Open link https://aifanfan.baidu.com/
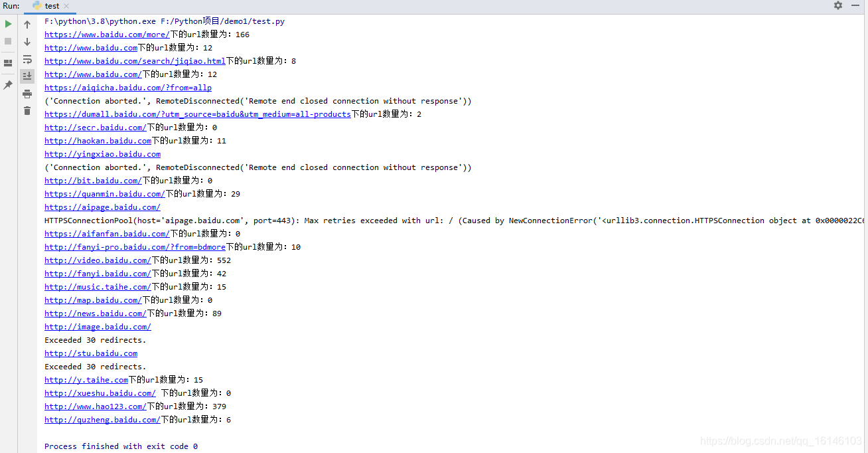The width and height of the screenshot is (868, 453). coord(107,234)
